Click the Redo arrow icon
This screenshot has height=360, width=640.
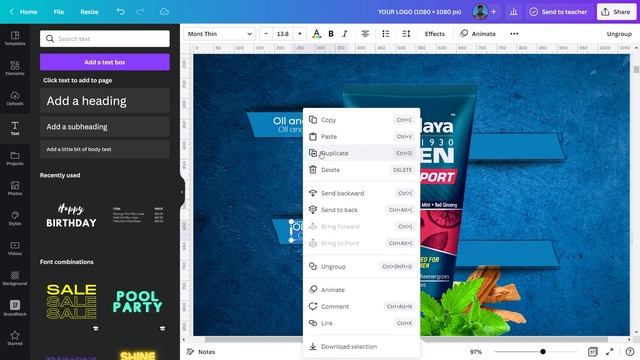click(140, 12)
